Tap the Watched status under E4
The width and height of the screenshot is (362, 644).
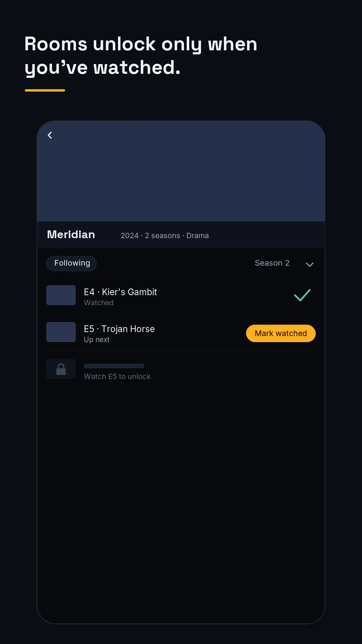tap(99, 303)
